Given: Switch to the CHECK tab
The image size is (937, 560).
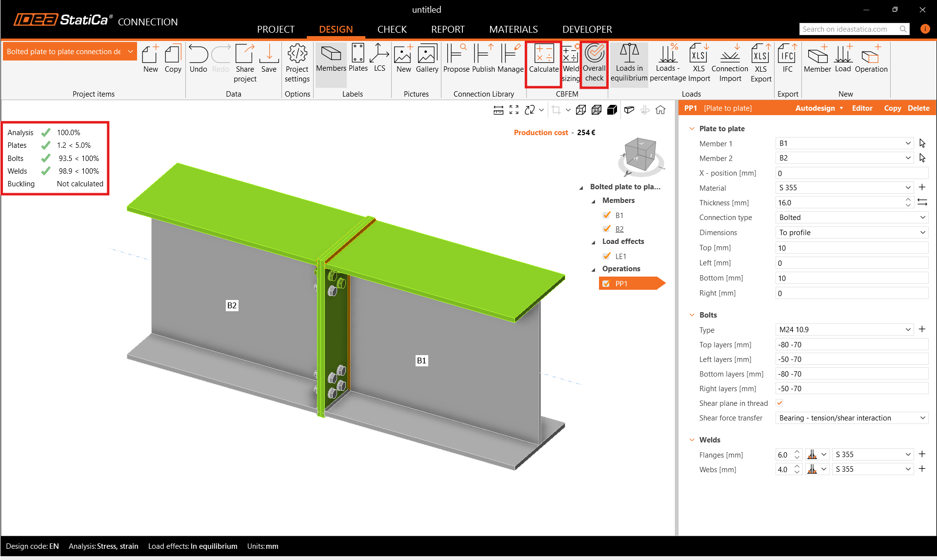Looking at the screenshot, I should (x=392, y=29).
